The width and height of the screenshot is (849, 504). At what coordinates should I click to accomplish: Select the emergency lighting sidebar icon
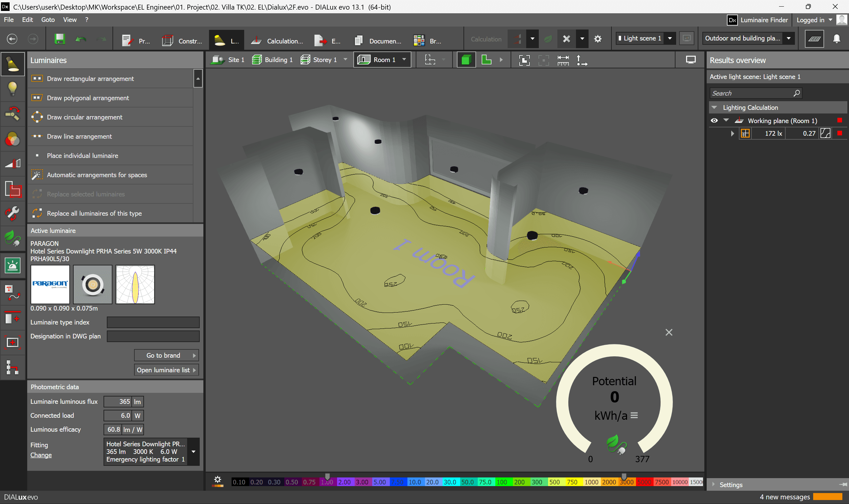[13, 265]
